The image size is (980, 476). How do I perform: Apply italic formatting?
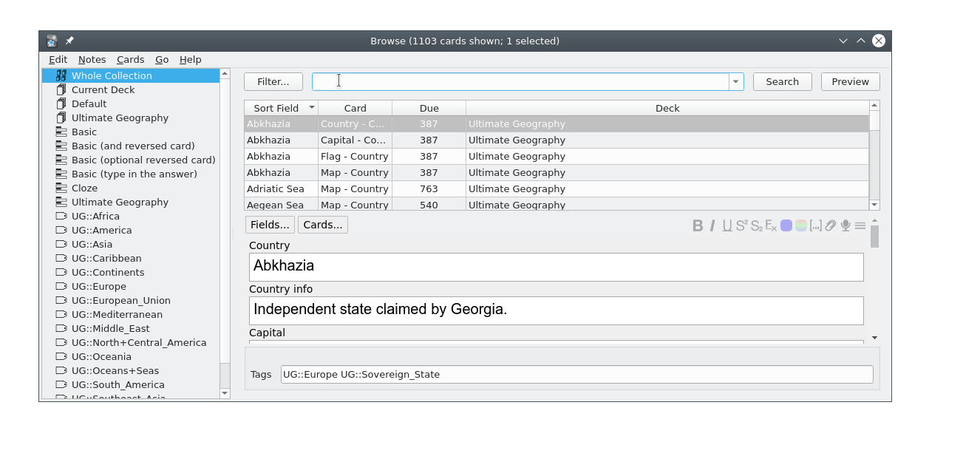tap(712, 226)
